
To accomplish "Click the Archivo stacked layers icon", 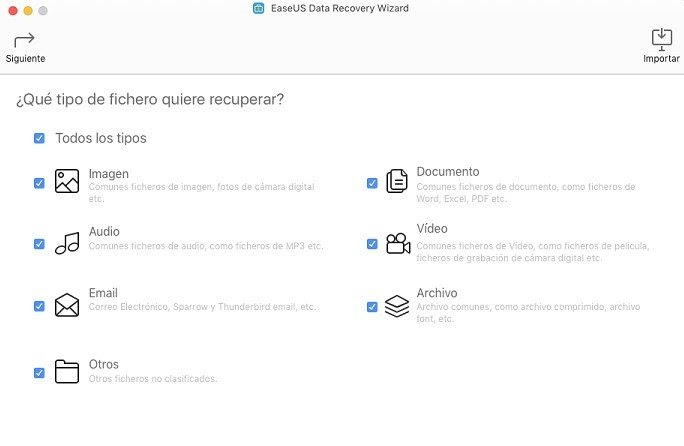I will 397,306.
